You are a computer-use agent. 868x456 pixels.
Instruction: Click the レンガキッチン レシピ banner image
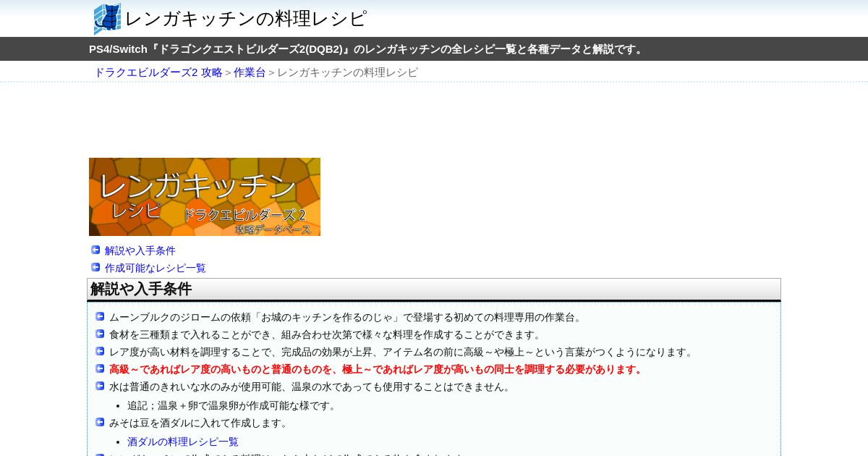pyautogui.click(x=205, y=197)
